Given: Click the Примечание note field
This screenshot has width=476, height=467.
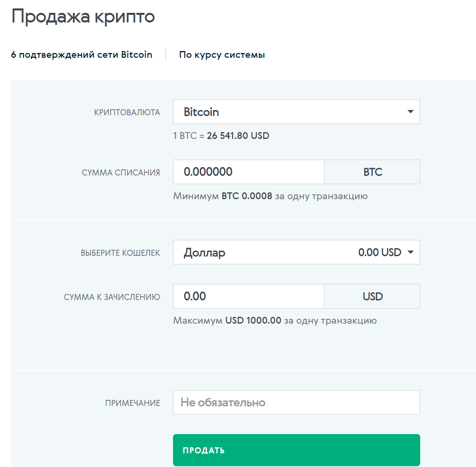Looking at the screenshot, I should pos(296,402).
